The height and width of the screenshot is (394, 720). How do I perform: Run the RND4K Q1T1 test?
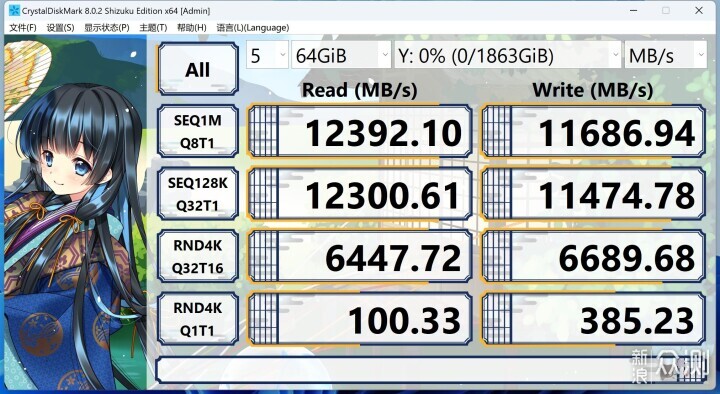point(198,319)
